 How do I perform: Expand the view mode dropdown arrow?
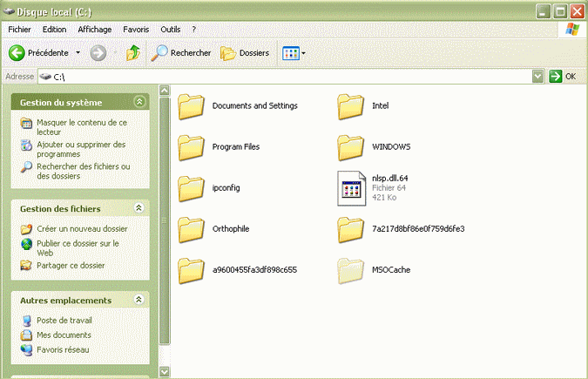303,53
